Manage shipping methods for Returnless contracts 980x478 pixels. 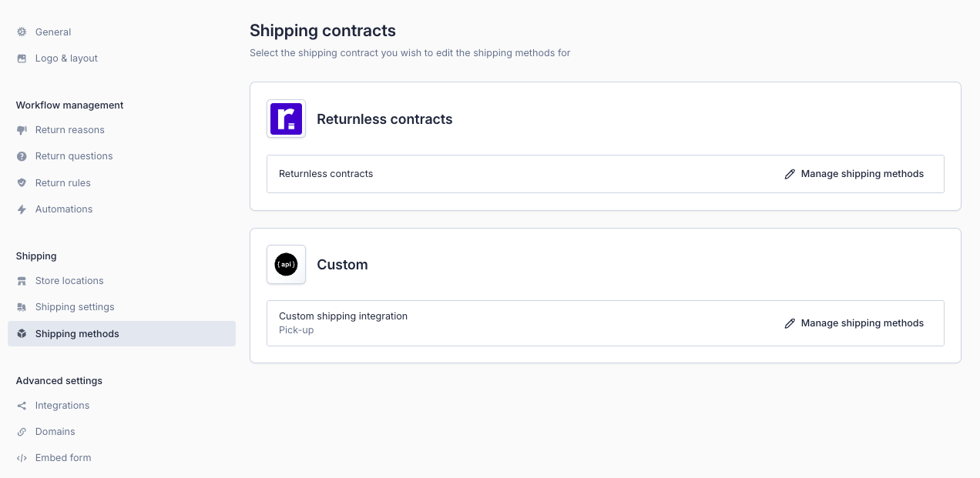(x=861, y=174)
